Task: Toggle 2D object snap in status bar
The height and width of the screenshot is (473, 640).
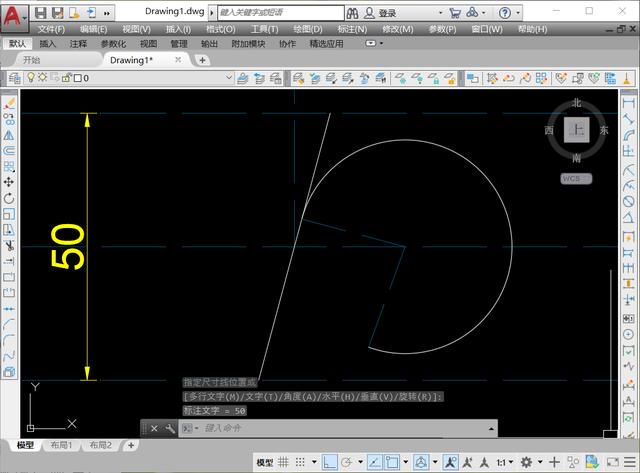Action: [x=392, y=462]
